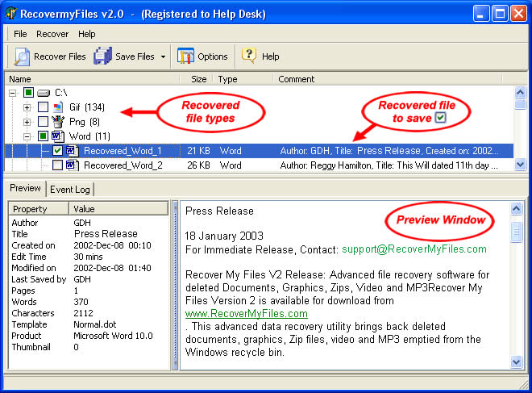The image size is (532, 393).
Task: Check the Gif (134) checkbox
Action: [43, 107]
